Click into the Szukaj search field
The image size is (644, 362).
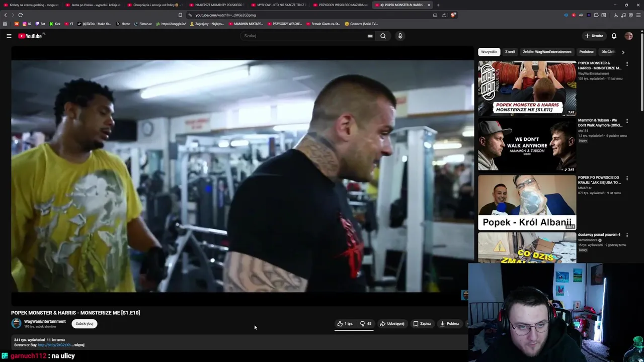point(307,36)
